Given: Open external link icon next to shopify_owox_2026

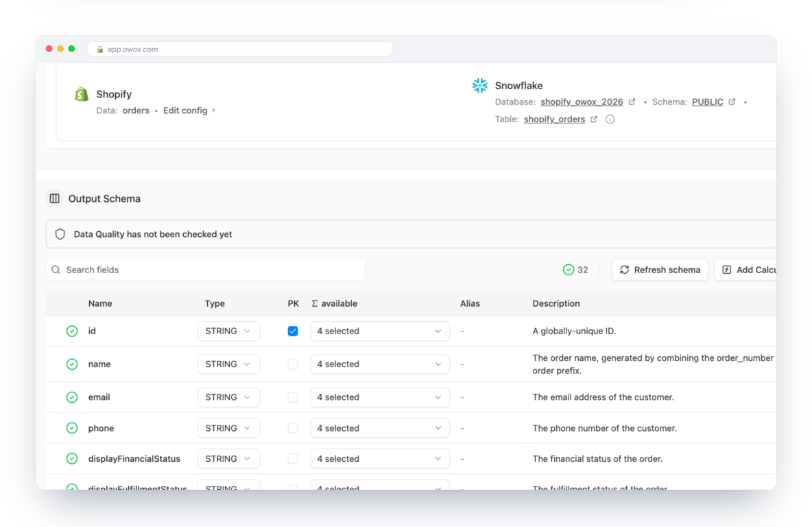Looking at the screenshot, I should click(632, 102).
